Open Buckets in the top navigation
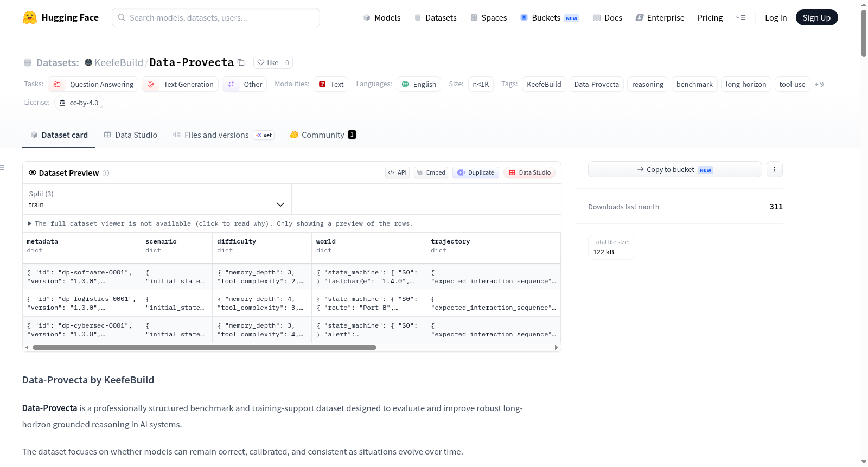 point(550,17)
